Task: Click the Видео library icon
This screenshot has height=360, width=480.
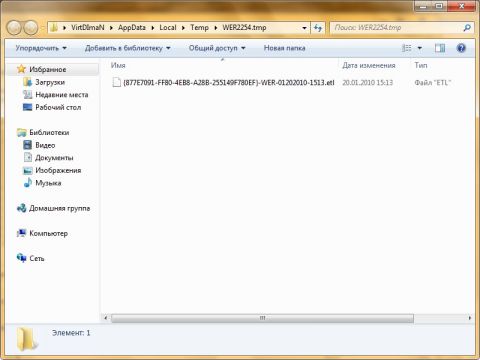Action: tap(28, 145)
